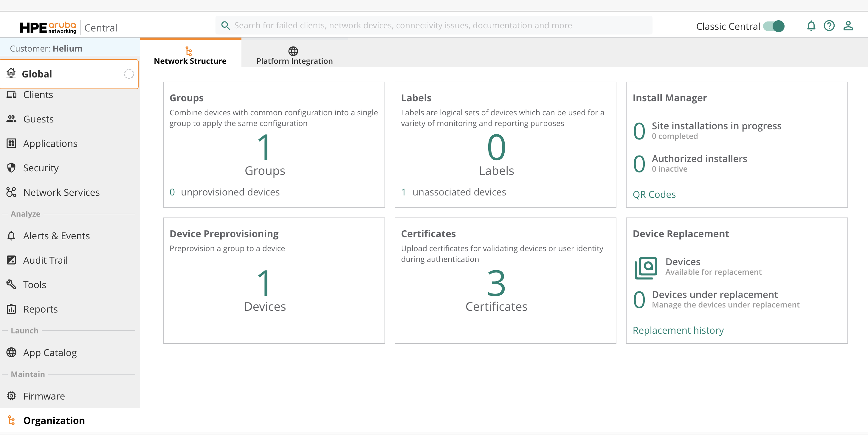Click the unassociated devices count link
Viewport: 868px width, 435px height.
(x=403, y=192)
